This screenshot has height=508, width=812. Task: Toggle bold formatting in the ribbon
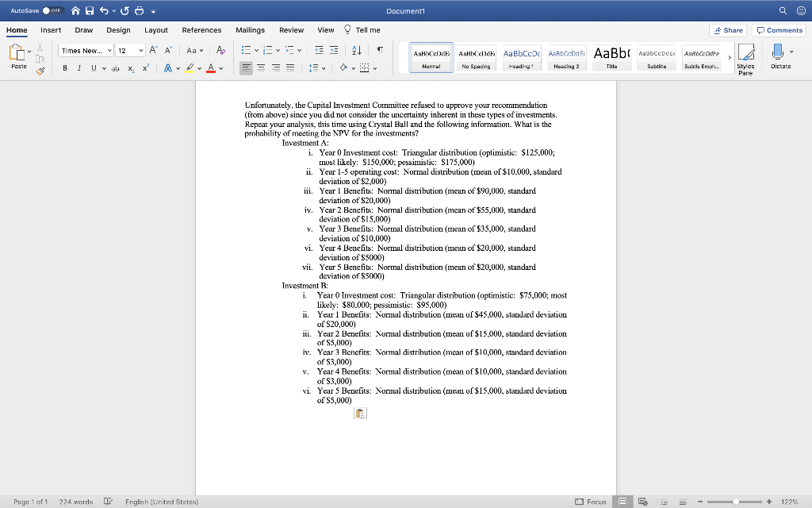tap(65, 67)
